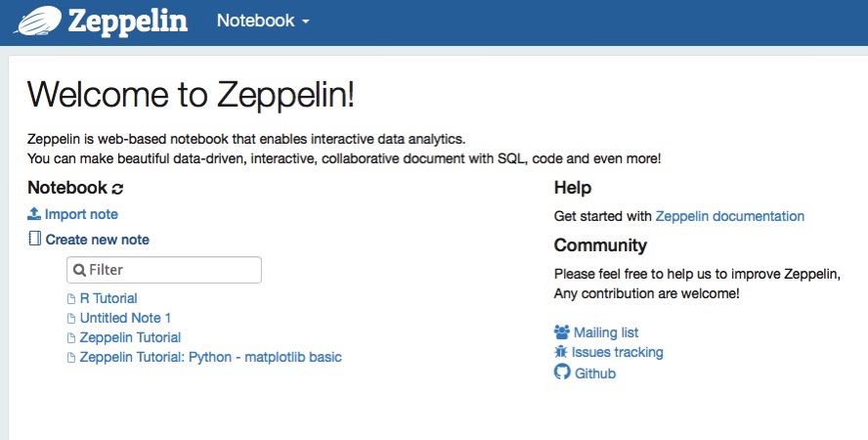Focus the notebook Filter text field
Viewport: 868px width, 440px height.
171,270
